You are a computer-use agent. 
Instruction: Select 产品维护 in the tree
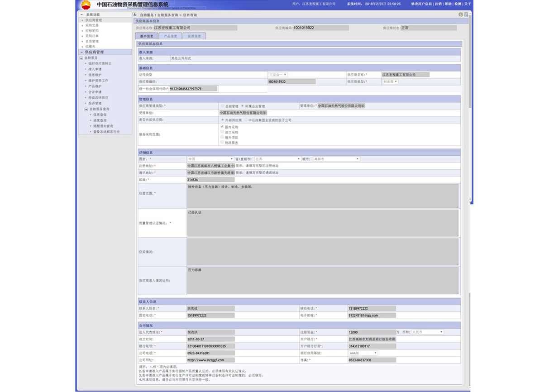click(95, 86)
